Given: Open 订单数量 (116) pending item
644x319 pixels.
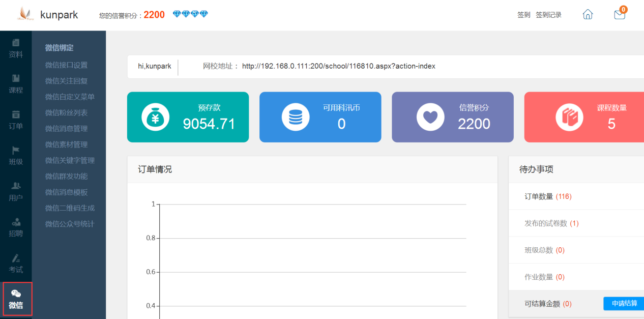Looking at the screenshot, I should 548,196.
